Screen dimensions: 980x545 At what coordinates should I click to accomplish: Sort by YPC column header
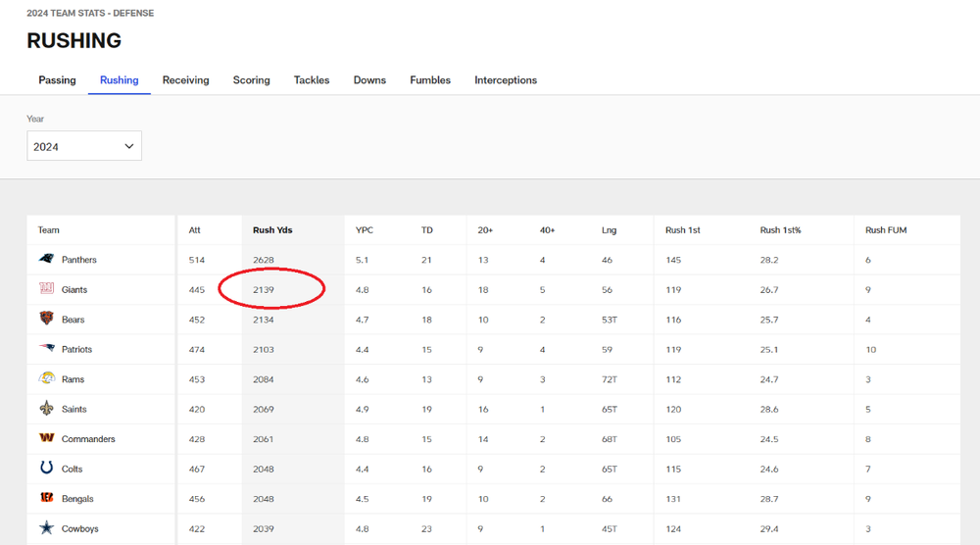point(365,230)
